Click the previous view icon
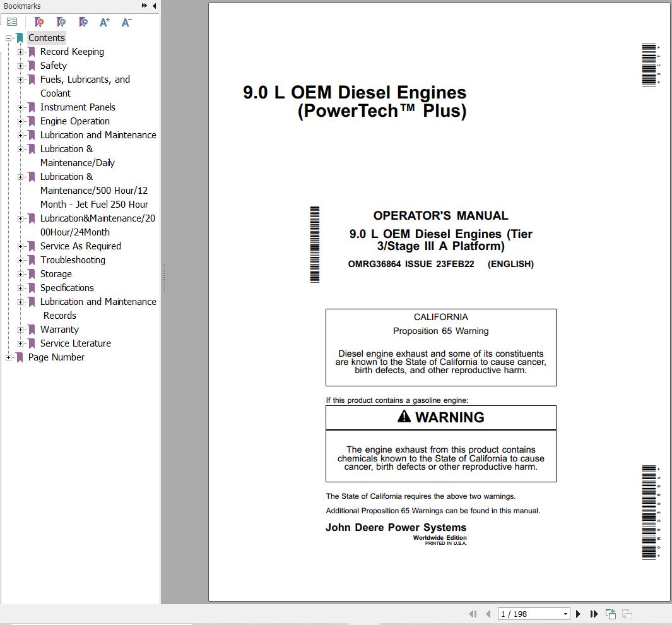The height and width of the screenshot is (625, 672). 611,614
